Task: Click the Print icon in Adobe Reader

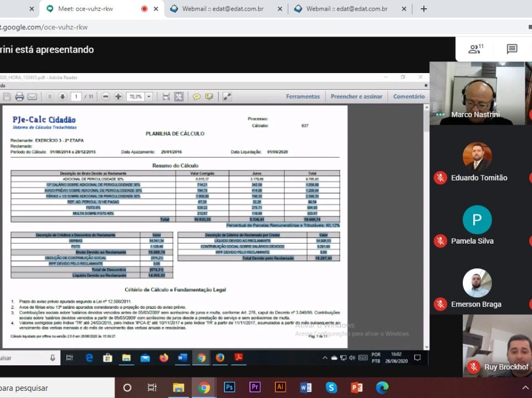Action: [19, 97]
